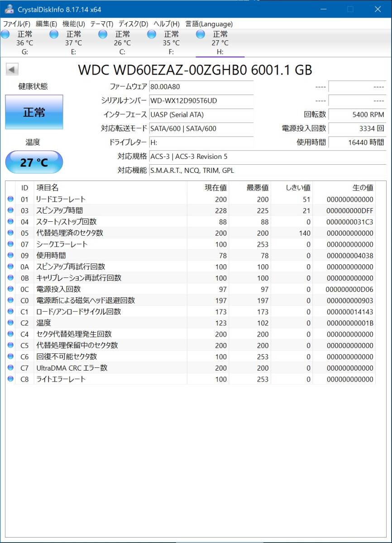This screenshot has height=543, width=392.
Task: Open the ファイル(F) menu
Action: point(17,24)
